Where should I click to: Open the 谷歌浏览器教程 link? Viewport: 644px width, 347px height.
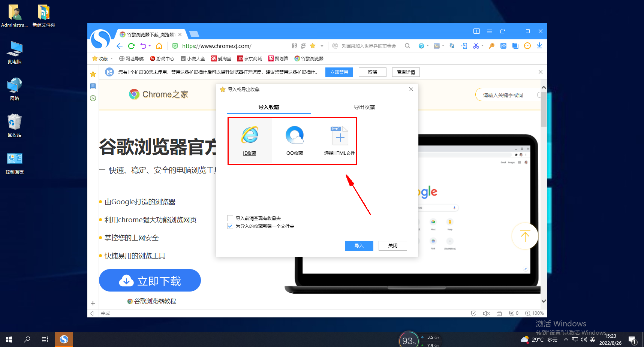coord(152,301)
